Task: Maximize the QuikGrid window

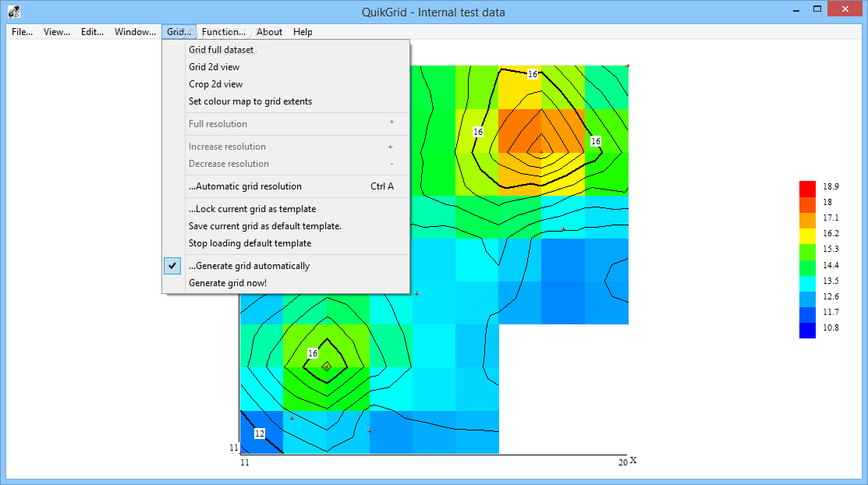Action: 817,9
